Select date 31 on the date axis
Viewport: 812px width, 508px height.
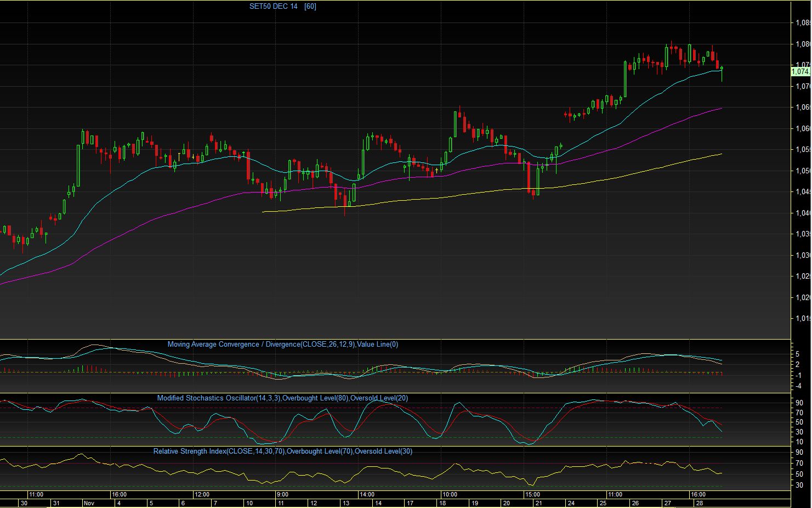(x=56, y=504)
